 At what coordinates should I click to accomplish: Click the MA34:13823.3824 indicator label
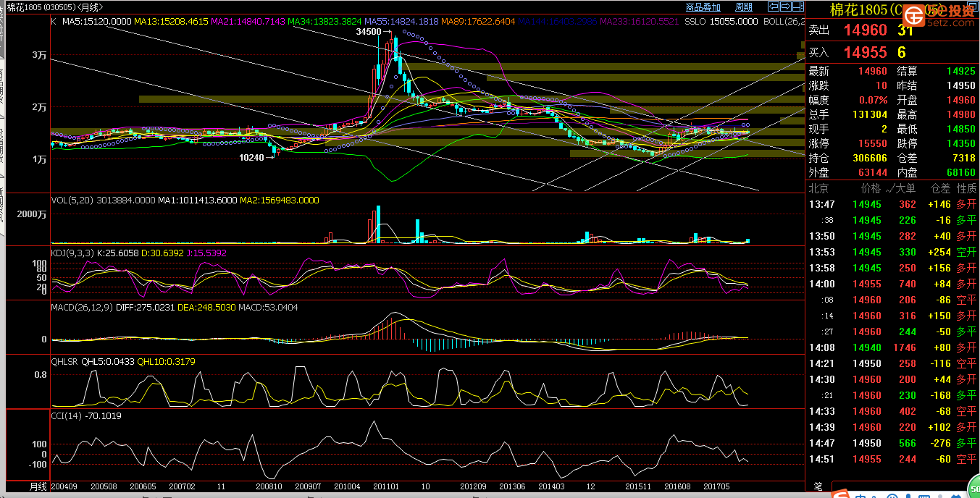click(x=324, y=22)
